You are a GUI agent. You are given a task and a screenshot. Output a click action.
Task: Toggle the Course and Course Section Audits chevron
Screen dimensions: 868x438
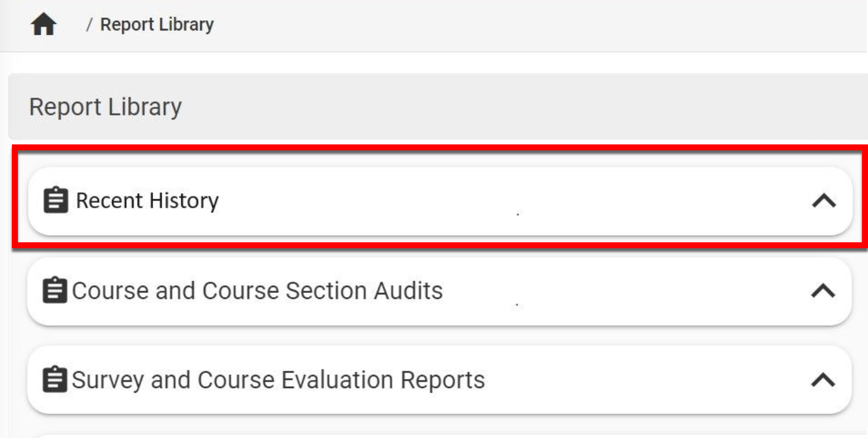point(823,291)
